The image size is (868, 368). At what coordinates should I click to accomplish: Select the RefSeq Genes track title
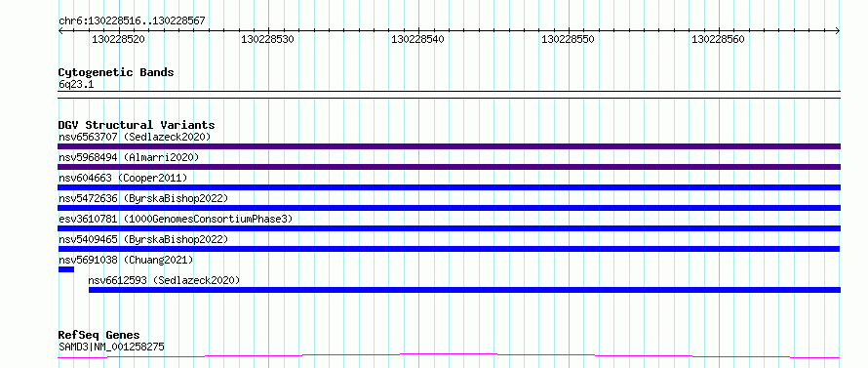tap(99, 335)
